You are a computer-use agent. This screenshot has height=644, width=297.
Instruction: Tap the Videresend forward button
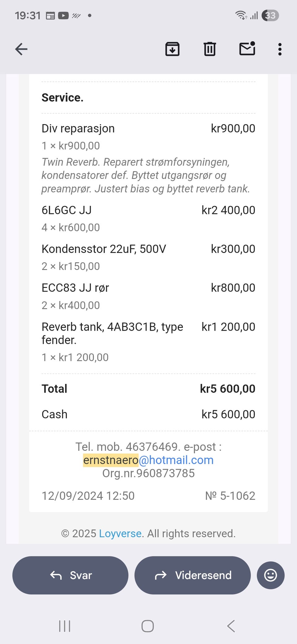[192, 575]
